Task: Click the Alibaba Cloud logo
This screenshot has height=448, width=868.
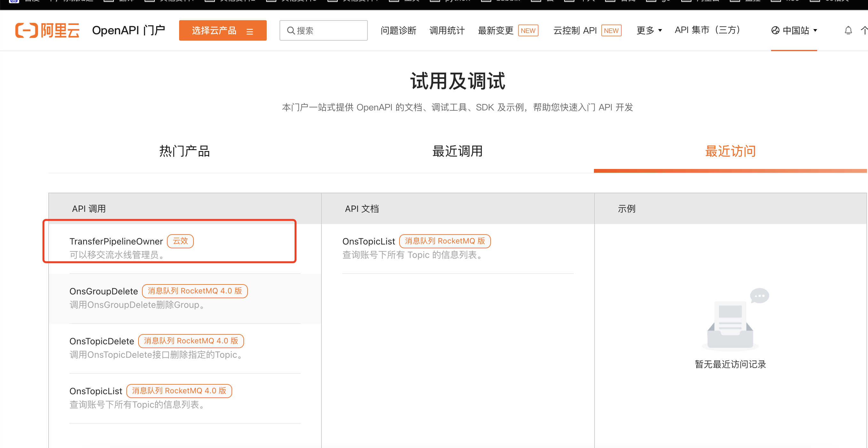Action: (47, 30)
